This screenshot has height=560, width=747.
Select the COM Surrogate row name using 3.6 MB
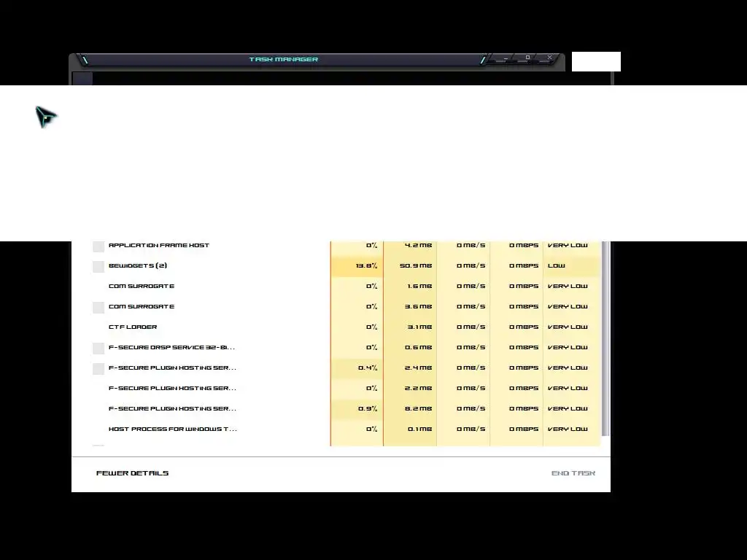pos(142,307)
